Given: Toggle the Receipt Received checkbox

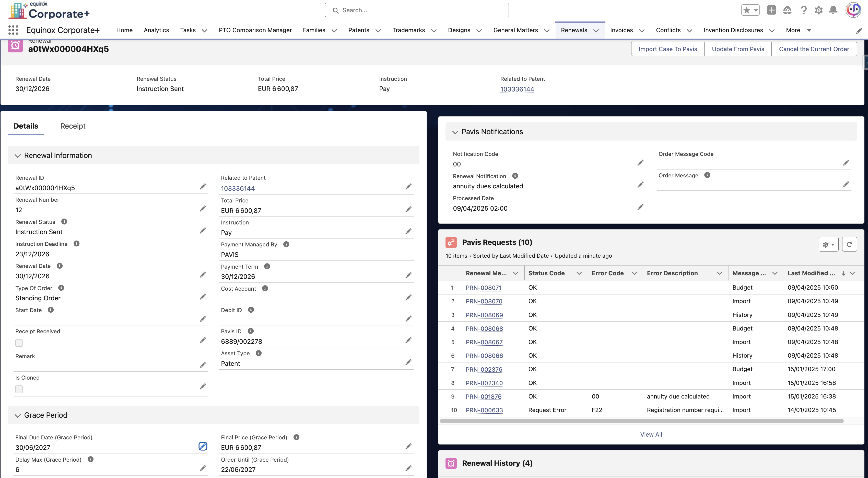Looking at the screenshot, I should coord(19,343).
